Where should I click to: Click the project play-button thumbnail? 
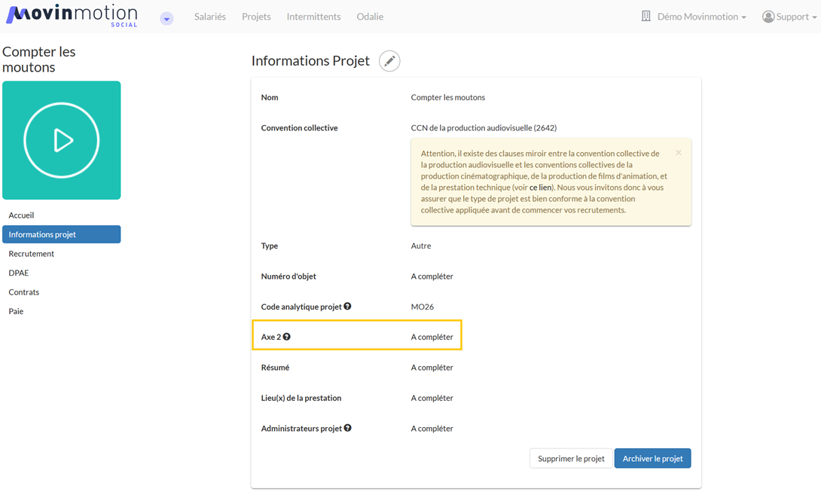[x=62, y=140]
